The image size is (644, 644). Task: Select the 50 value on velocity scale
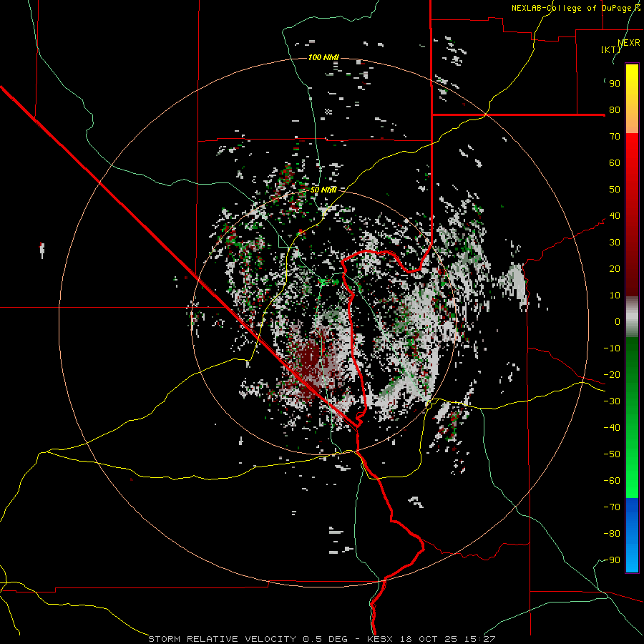tap(615, 190)
